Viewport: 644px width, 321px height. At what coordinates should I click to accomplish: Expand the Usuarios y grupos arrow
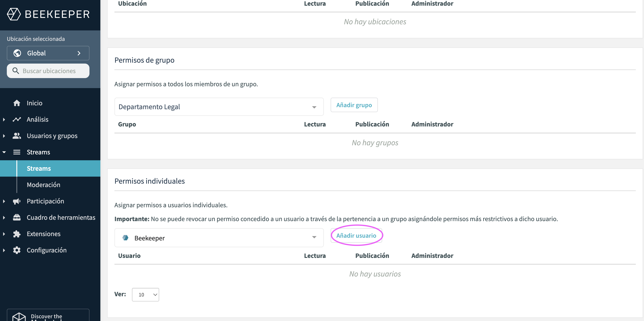coord(4,136)
